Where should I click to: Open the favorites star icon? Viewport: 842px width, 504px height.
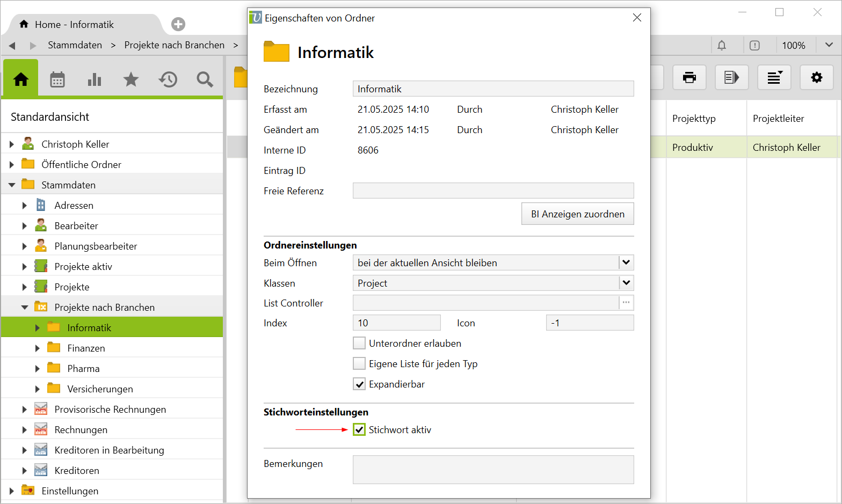(x=131, y=79)
